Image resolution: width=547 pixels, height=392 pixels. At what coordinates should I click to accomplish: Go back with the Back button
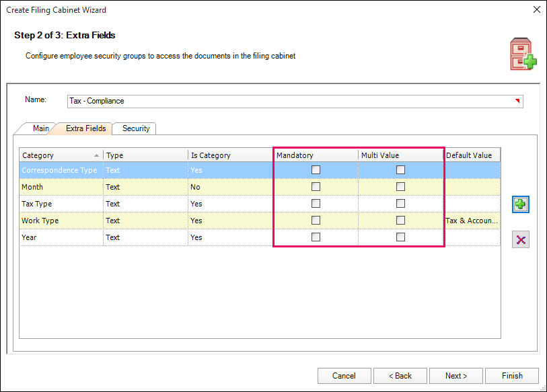398,376
